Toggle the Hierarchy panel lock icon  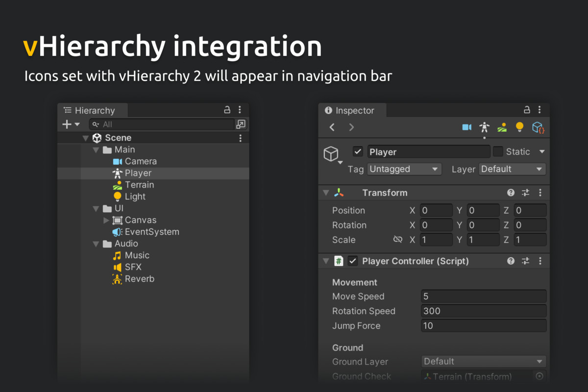pyautogui.click(x=227, y=110)
